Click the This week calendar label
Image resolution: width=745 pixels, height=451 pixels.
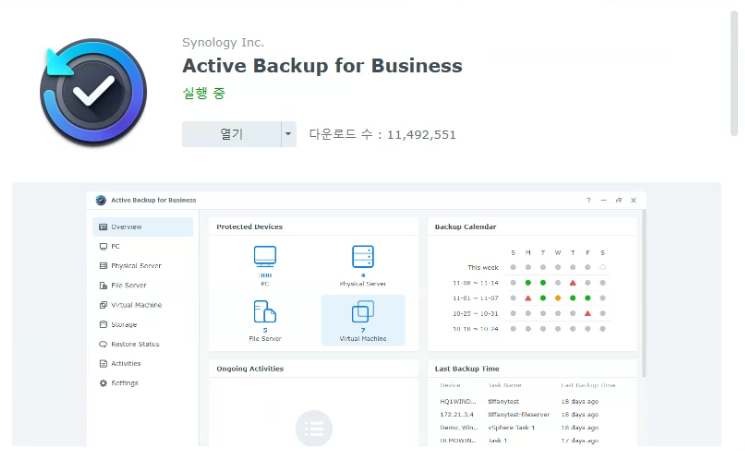click(x=483, y=268)
